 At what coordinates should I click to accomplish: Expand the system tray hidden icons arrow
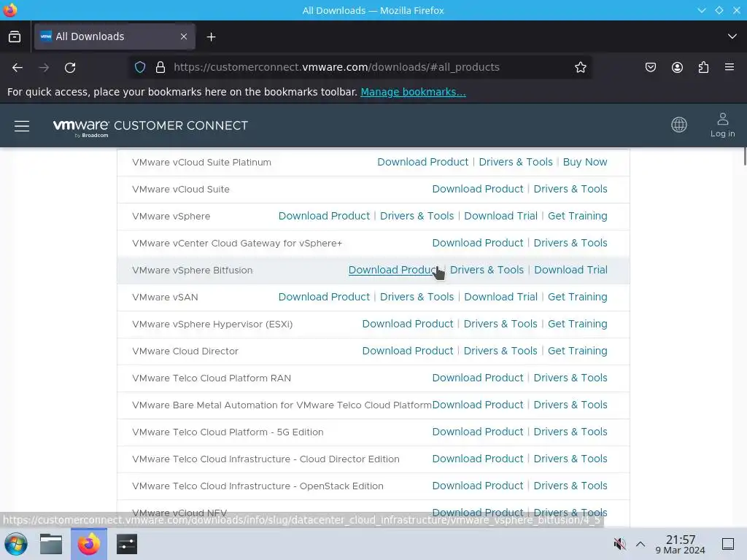640,544
